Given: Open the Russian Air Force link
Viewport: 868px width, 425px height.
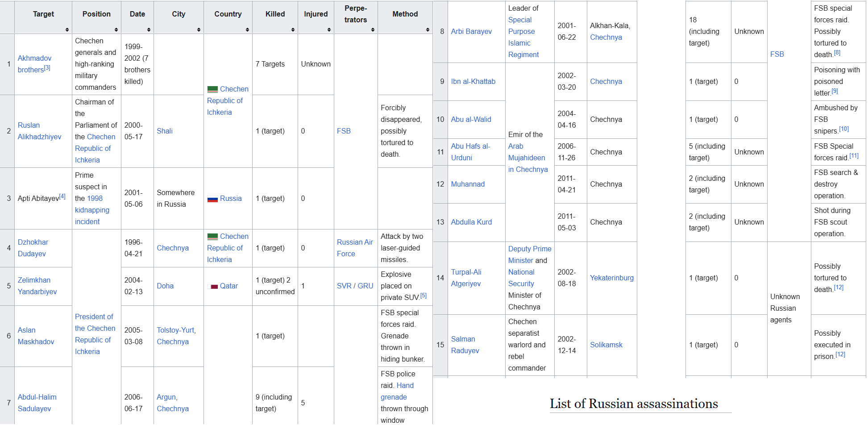Looking at the screenshot, I should pyautogui.click(x=355, y=248).
